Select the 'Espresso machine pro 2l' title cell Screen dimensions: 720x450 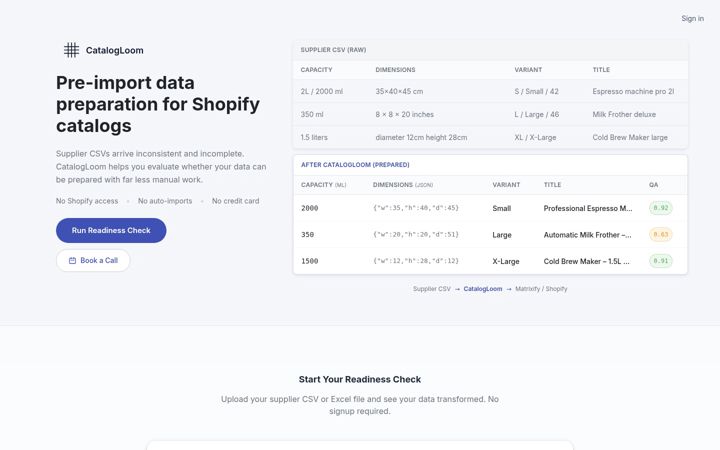point(633,91)
